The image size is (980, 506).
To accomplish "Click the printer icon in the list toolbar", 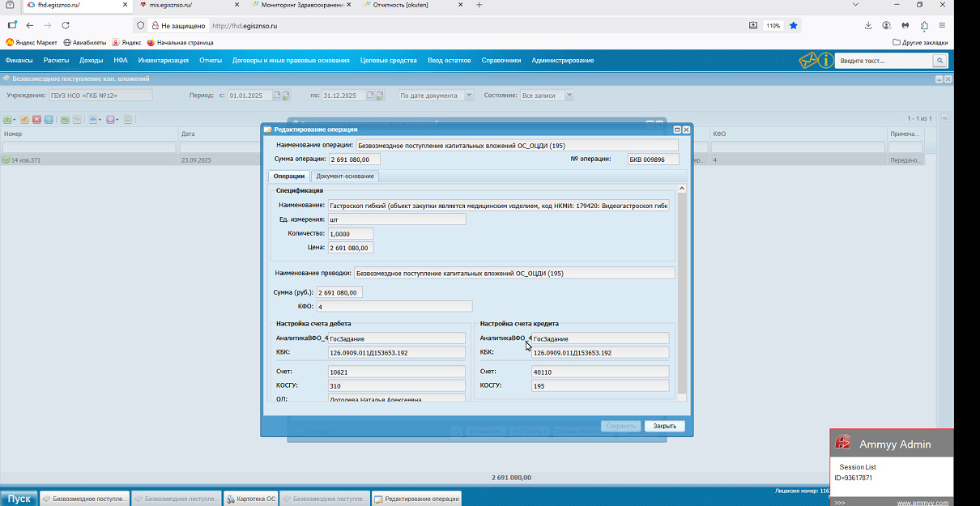I will click(x=93, y=119).
